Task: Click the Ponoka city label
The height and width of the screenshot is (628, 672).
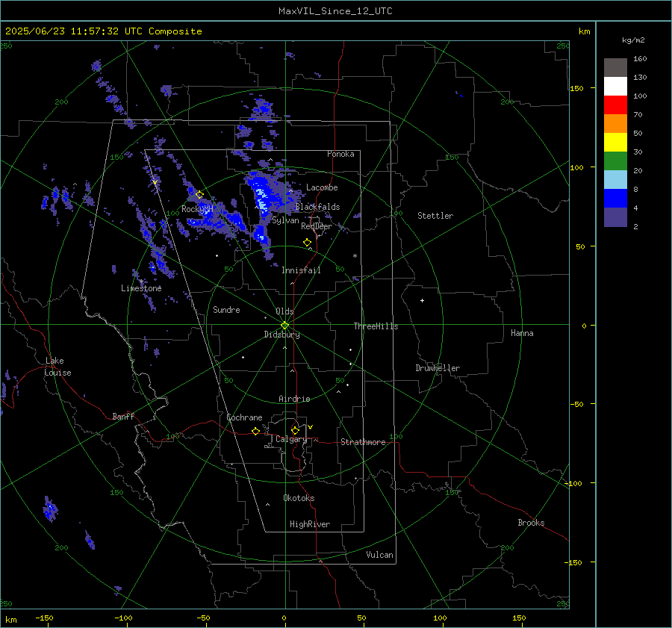Action: pyautogui.click(x=340, y=154)
